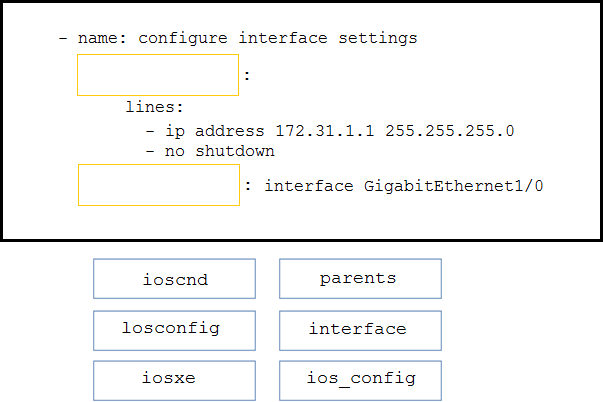Click the empty blank before "interface GigabitEthernet1/0"
The height and width of the screenshot is (402, 603).
click(x=158, y=185)
